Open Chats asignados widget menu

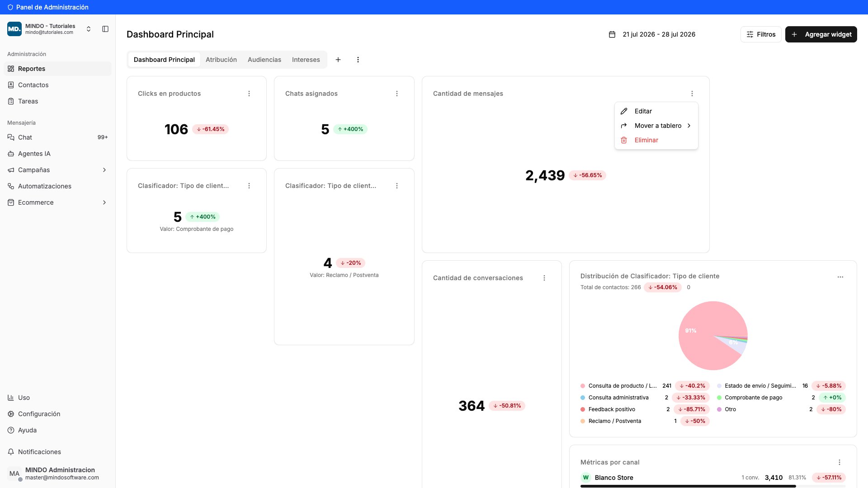click(x=397, y=94)
